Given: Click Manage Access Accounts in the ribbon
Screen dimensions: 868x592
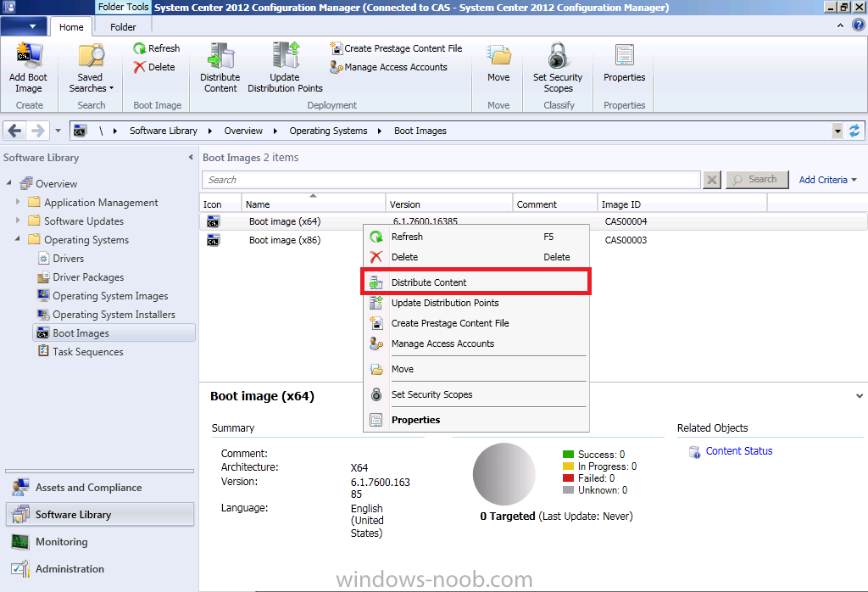Looking at the screenshot, I should point(388,67).
